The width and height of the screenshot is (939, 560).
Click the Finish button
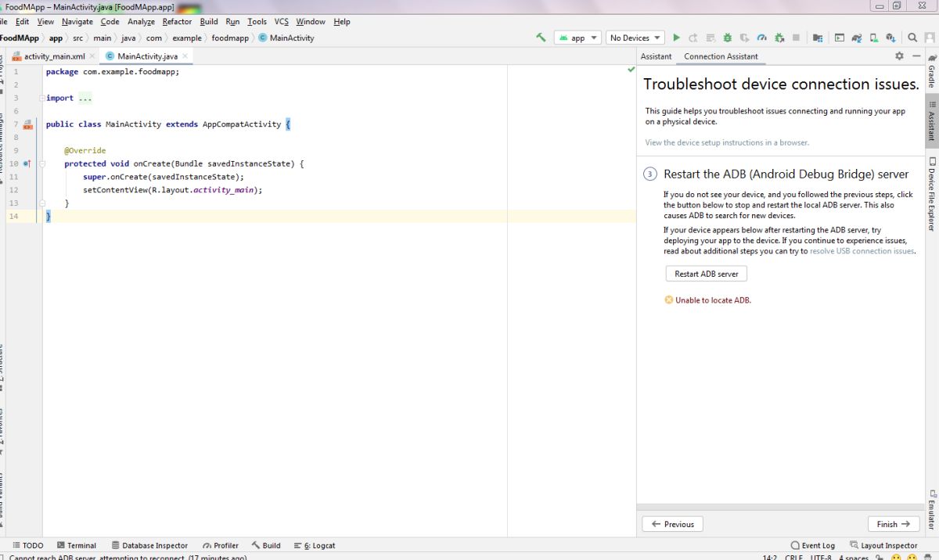(x=893, y=524)
